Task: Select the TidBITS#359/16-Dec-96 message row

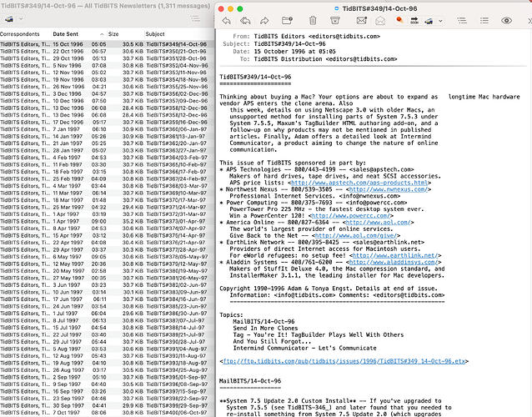Action: [108, 122]
